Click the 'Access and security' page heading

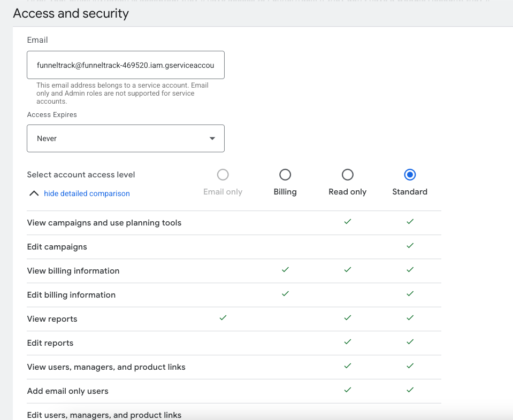[x=71, y=13]
